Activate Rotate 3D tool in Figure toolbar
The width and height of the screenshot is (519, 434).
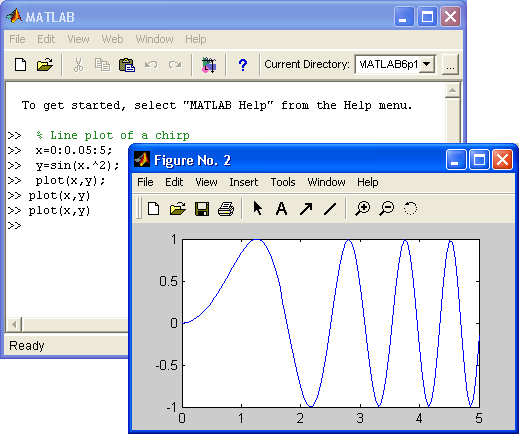pos(410,209)
